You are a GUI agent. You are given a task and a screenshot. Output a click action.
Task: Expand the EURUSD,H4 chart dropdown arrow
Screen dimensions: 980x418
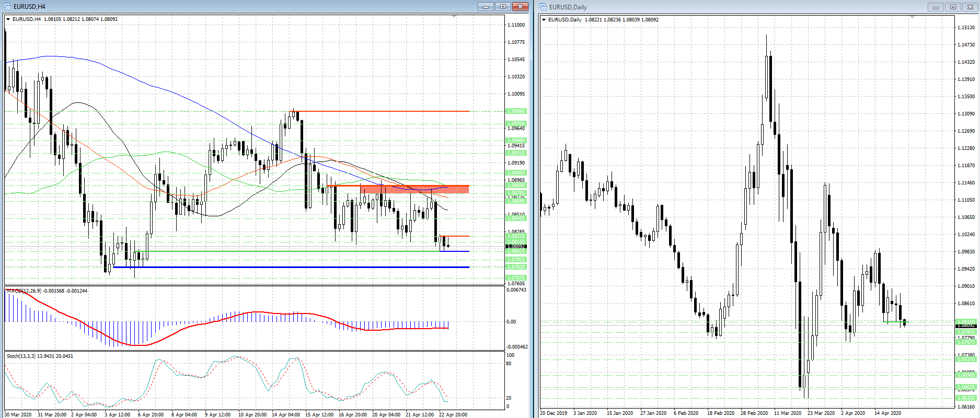(8, 19)
